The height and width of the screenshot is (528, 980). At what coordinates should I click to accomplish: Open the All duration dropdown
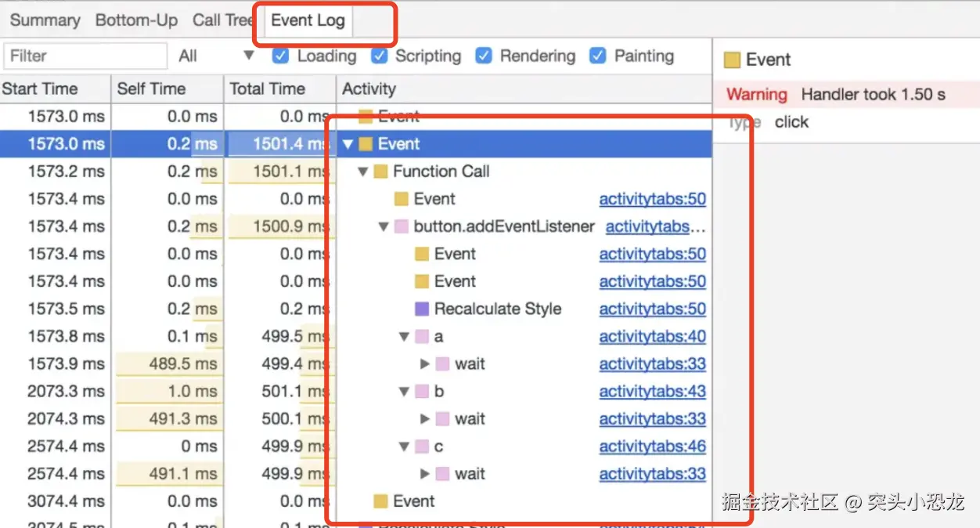(x=217, y=56)
